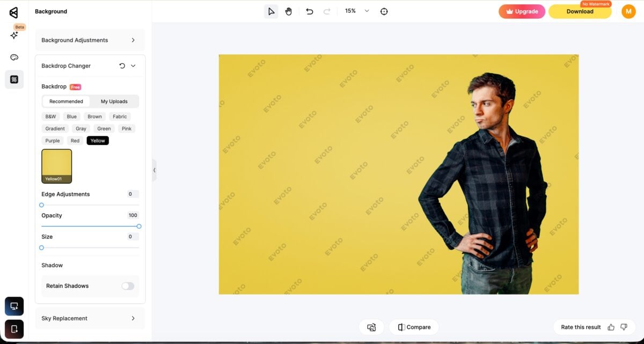Select the Background tool in the sidebar
This screenshot has height=344, width=644.
tap(14, 79)
